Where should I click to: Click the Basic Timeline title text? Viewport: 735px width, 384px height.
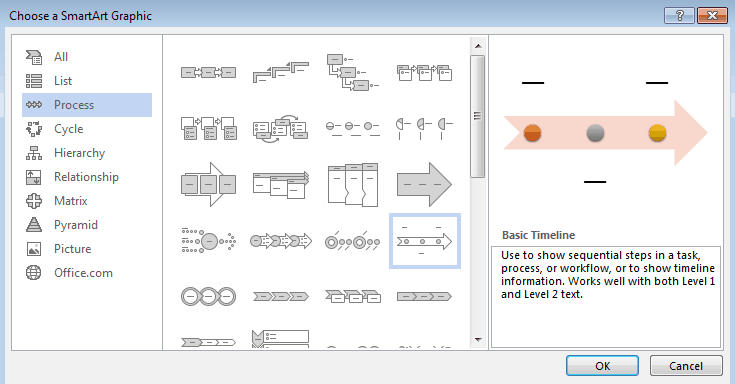tap(538, 235)
